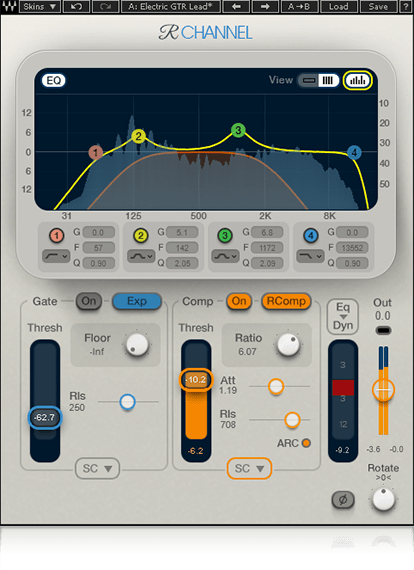Click band 1 gain field 0.0

click(x=99, y=232)
